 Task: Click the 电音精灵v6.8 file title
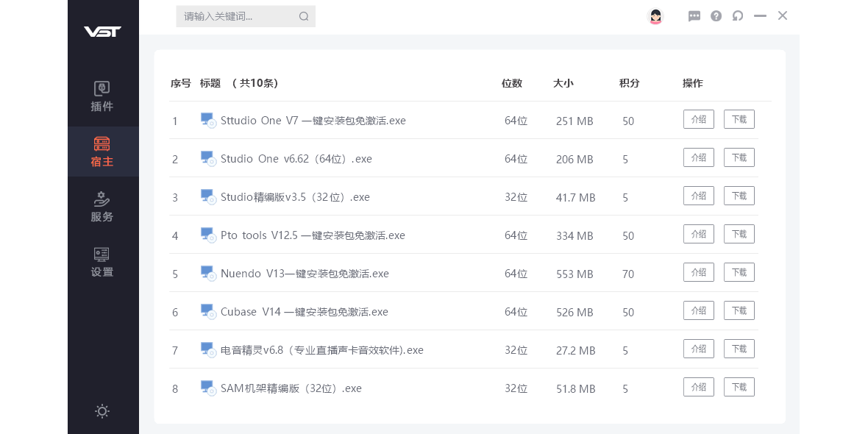pyautogui.click(x=321, y=350)
